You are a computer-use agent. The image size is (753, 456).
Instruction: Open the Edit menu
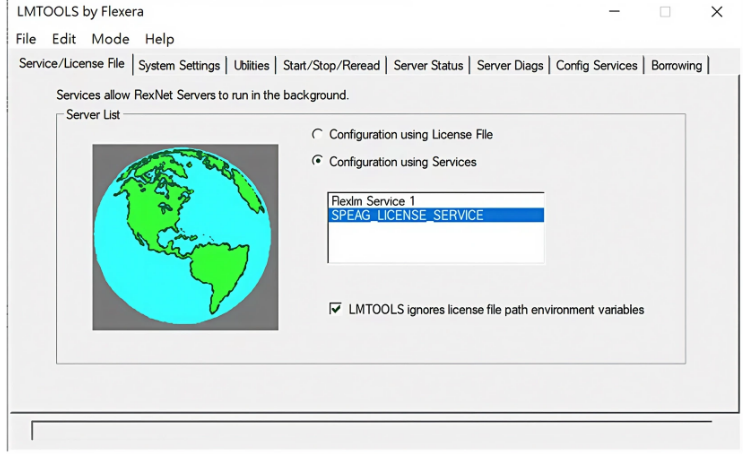[x=64, y=39]
